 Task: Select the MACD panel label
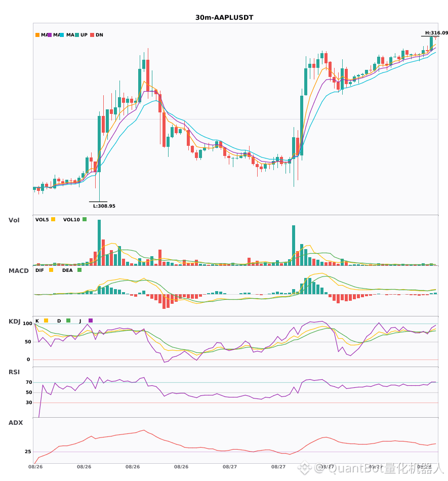click(x=18, y=271)
